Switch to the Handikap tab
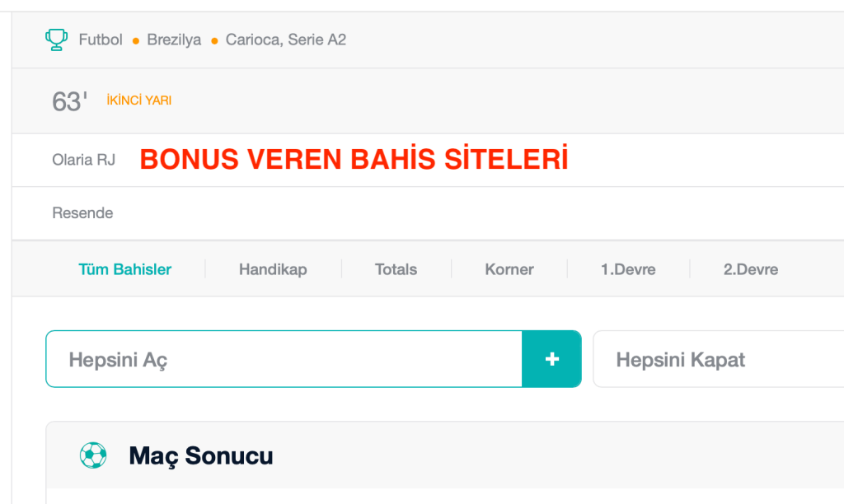Viewport: 844px width, 504px height. 273,269
